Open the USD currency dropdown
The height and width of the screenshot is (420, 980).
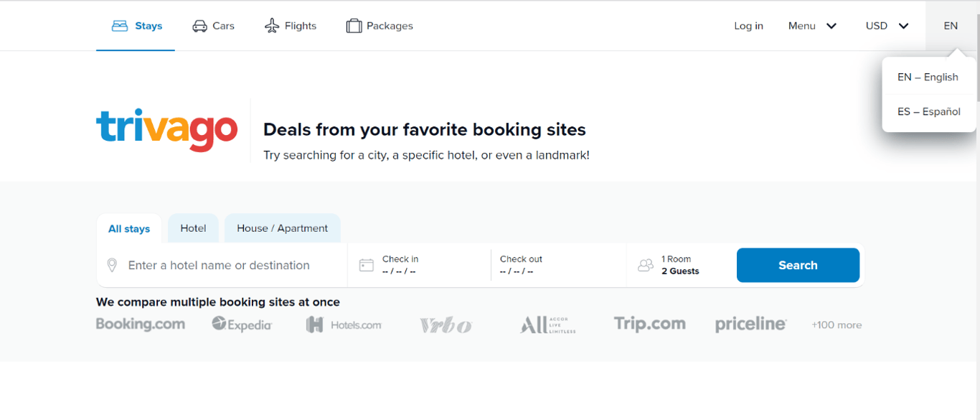887,26
